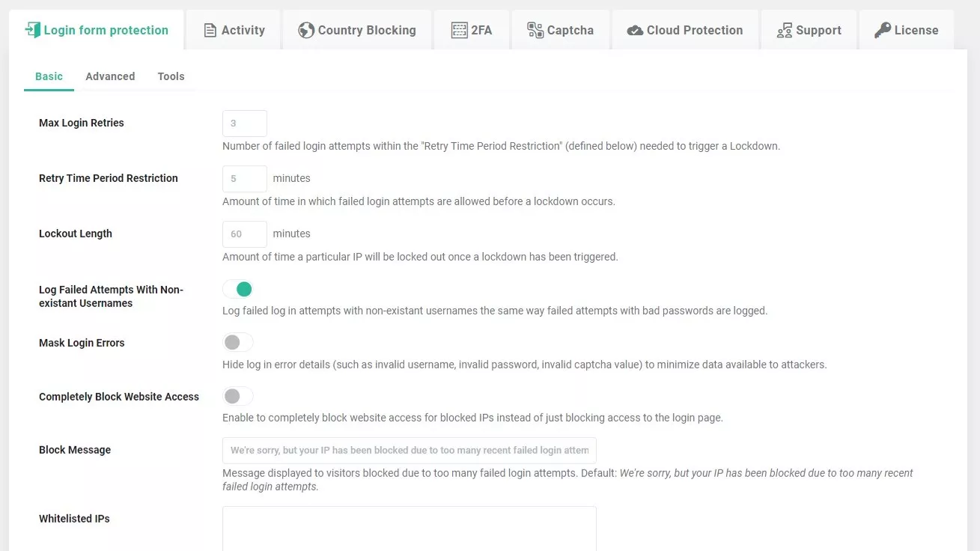Click the Activity document icon

tap(210, 31)
